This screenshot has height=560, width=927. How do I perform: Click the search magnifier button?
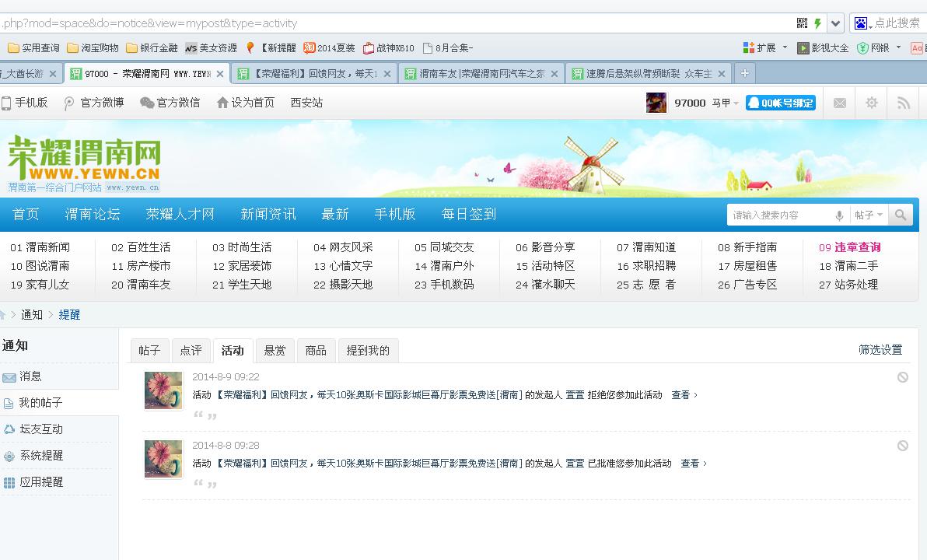[x=901, y=215]
